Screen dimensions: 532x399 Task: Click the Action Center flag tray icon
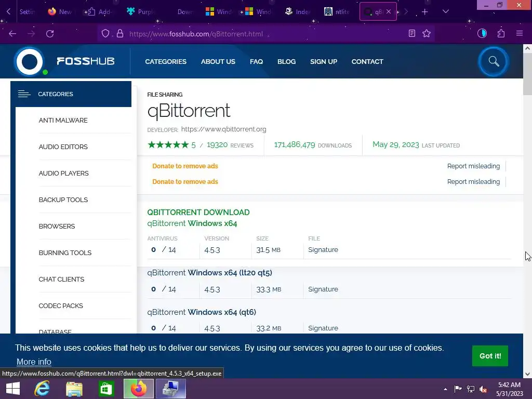point(458,389)
